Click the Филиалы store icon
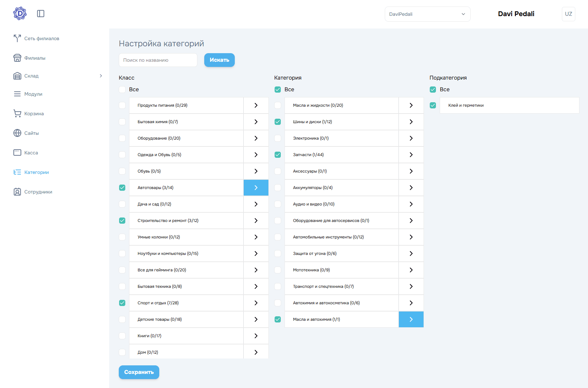588x388 pixels. click(17, 58)
